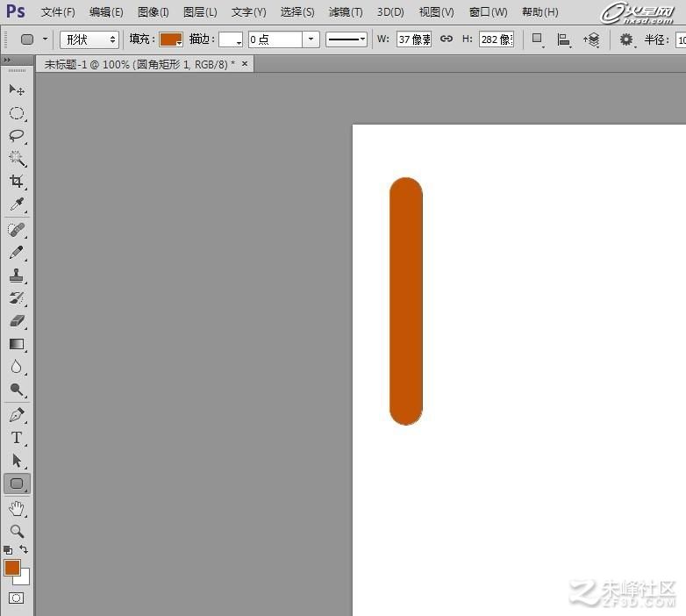Screen dimensions: 686x616
Task: Toggle Quick Mask mode
Action: click(x=16, y=598)
